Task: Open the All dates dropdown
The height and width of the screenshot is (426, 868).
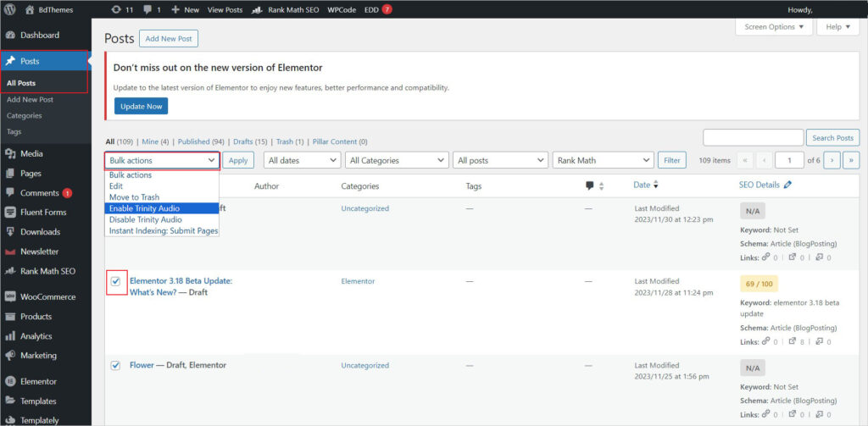Action: 303,160
